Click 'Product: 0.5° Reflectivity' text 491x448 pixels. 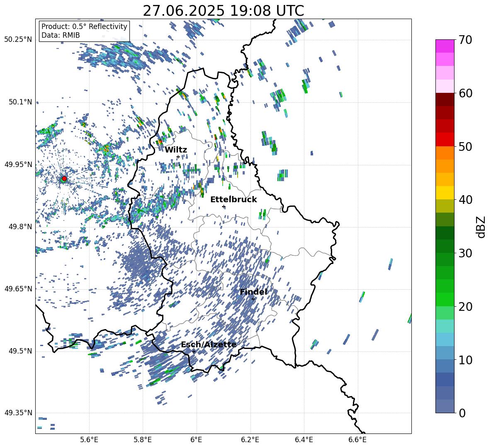84,27
